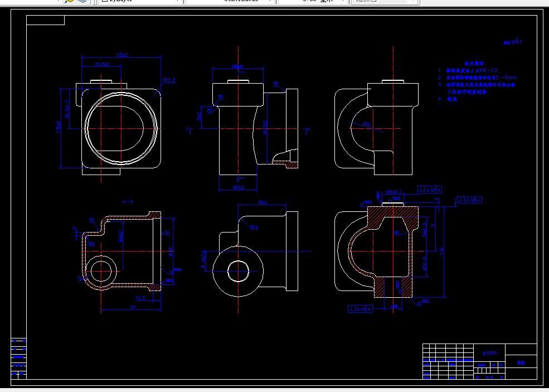Image resolution: width=549 pixels, height=392 pixels.
Task: Pick the 97 length dimension text
Action: (x=133, y=307)
